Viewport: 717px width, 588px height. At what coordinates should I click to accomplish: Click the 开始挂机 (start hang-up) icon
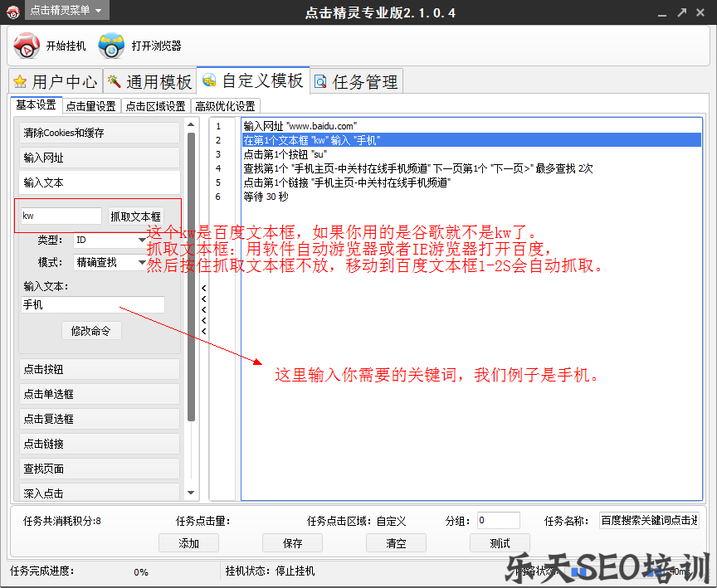(x=26, y=45)
